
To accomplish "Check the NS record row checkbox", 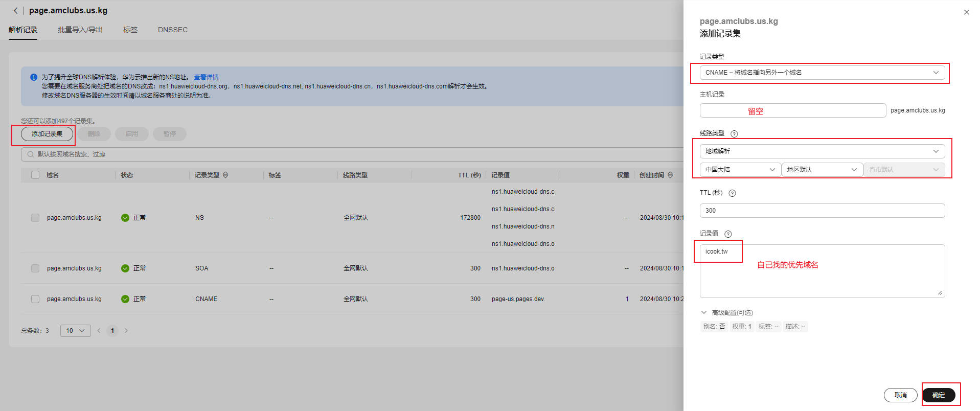I will tap(35, 218).
